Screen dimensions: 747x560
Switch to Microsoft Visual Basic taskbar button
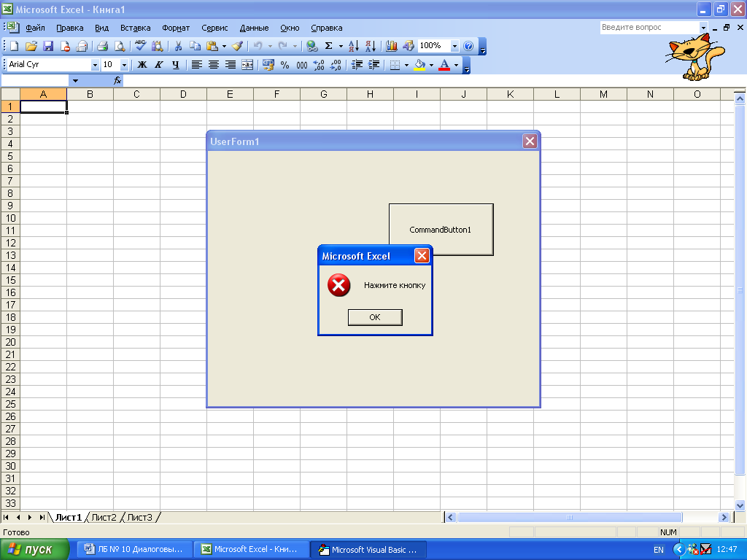[368, 550]
